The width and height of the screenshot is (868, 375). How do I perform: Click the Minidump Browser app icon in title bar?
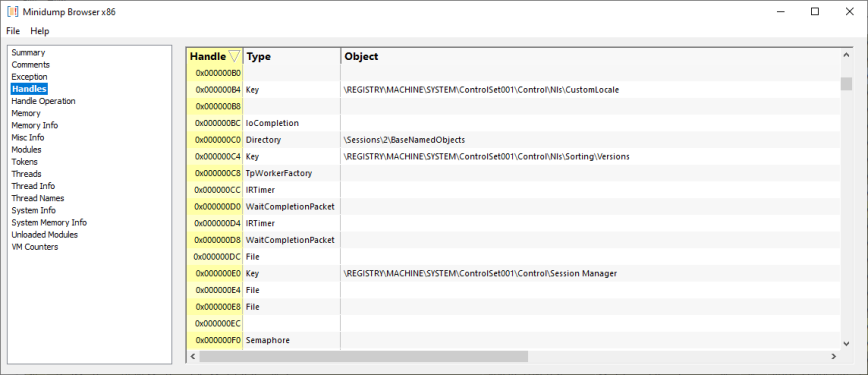click(13, 12)
